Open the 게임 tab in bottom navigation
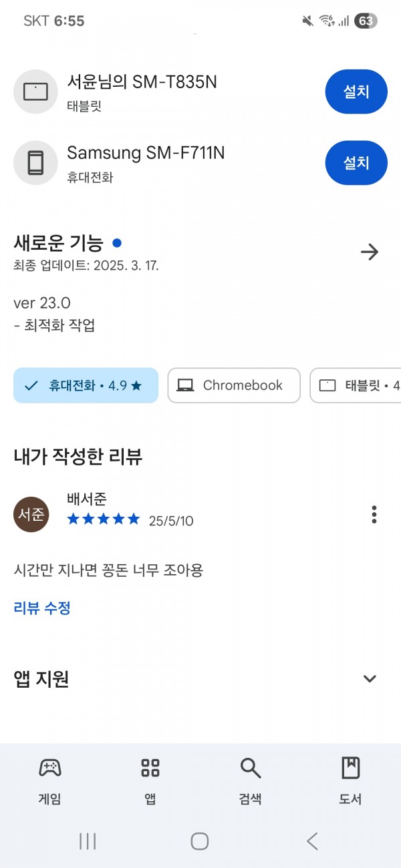The image size is (401, 868). (50, 780)
